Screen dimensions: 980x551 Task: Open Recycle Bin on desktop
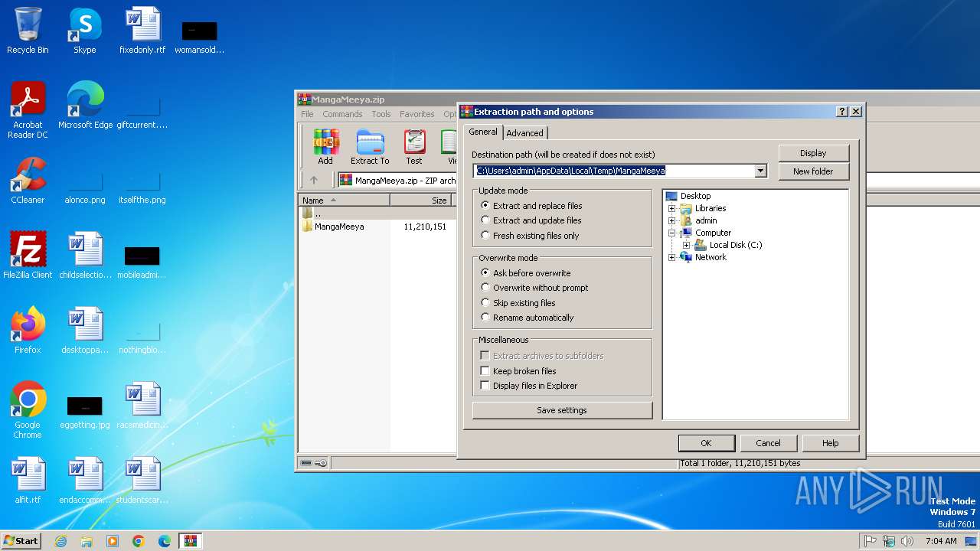pyautogui.click(x=28, y=31)
